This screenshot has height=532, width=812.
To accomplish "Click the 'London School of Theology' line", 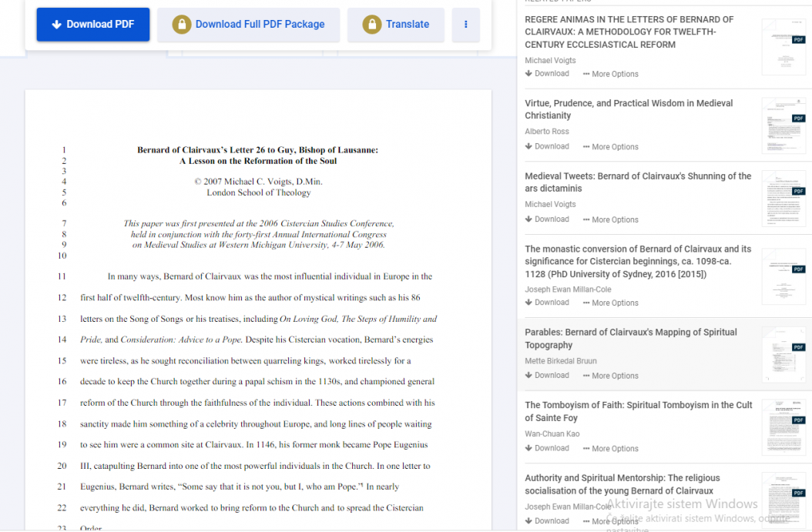I will pos(258,192).
